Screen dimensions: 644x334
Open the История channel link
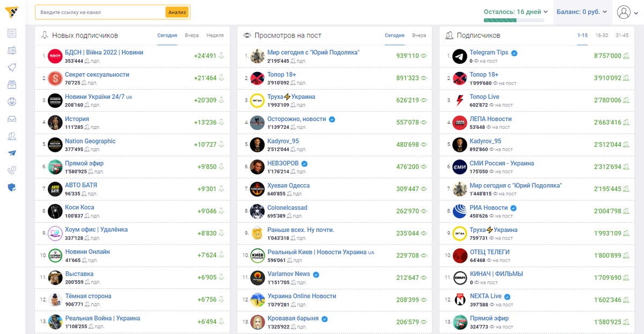tap(77, 119)
